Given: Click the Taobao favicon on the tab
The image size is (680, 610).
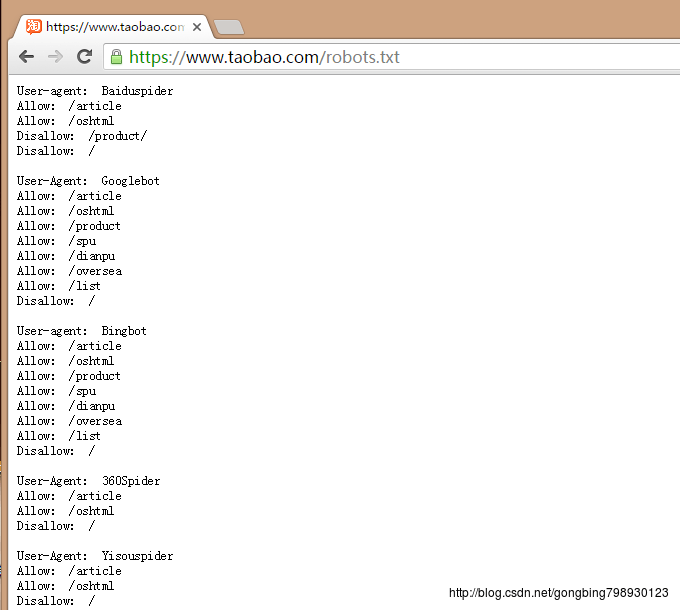Looking at the screenshot, I should point(34,26).
